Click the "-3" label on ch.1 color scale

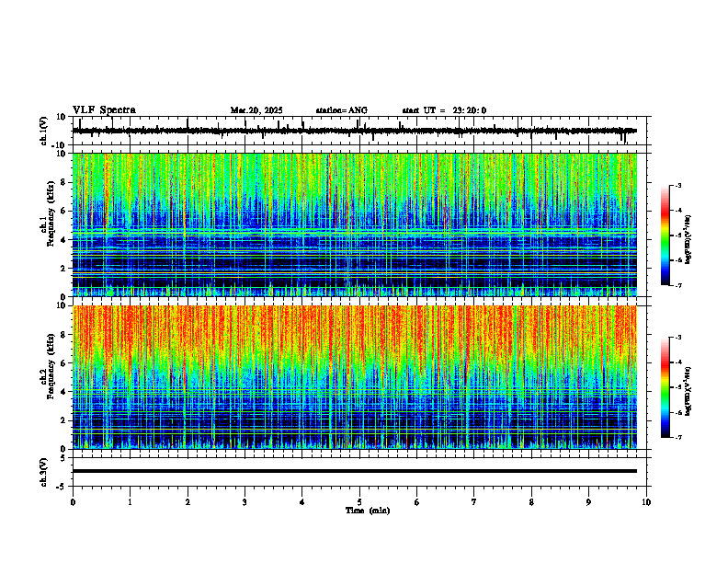677,185
